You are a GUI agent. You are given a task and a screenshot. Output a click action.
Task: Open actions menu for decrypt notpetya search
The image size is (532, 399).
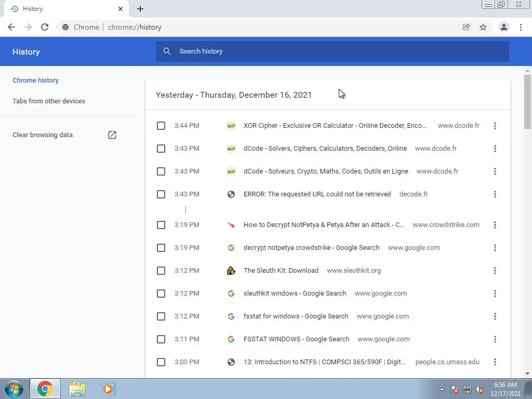pyautogui.click(x=495, y=248)
